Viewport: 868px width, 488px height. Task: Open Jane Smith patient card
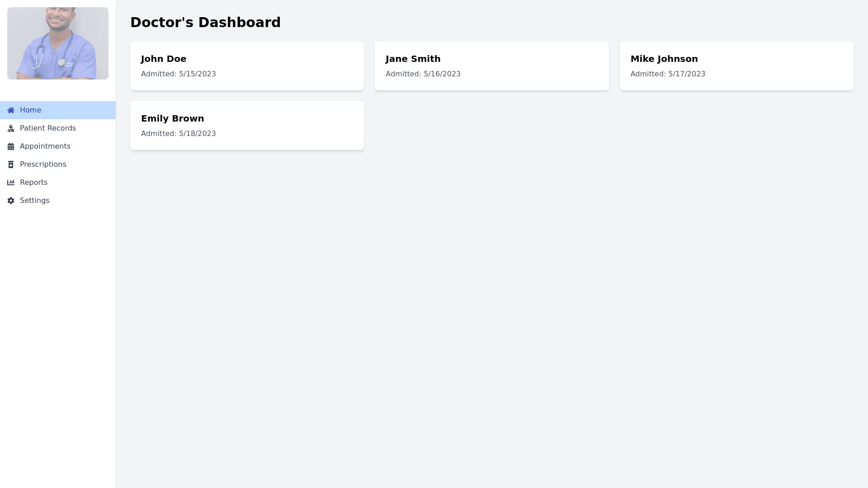click(x=491, y=66)
